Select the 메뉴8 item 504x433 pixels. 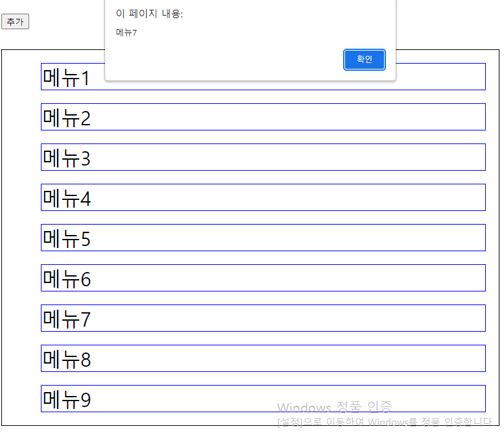pos(263,358)
